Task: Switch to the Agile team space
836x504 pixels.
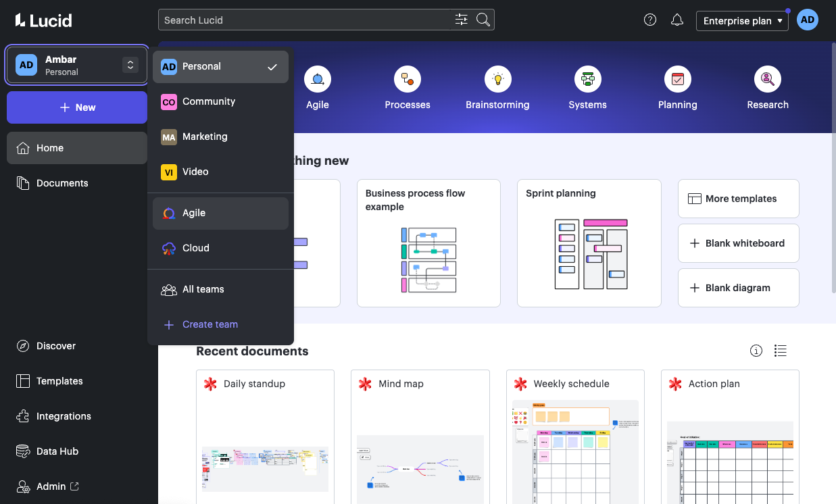Action: pos(220,213)
